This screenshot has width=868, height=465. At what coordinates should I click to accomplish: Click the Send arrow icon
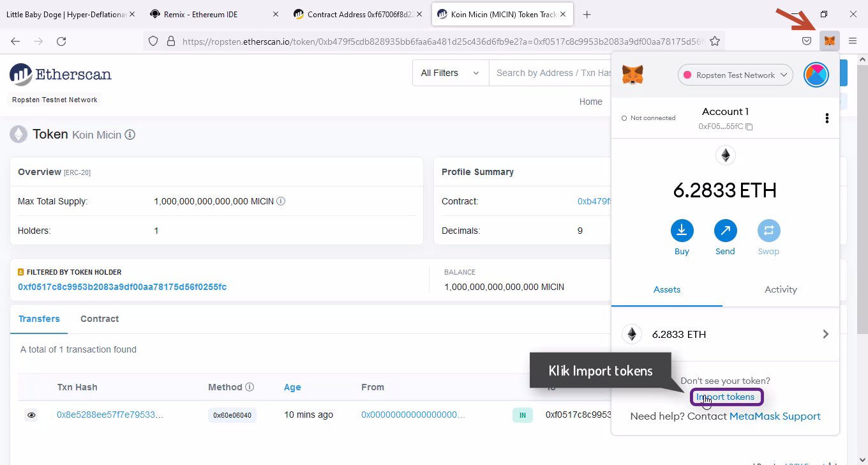pyautogui.click(x=725, y=231)
